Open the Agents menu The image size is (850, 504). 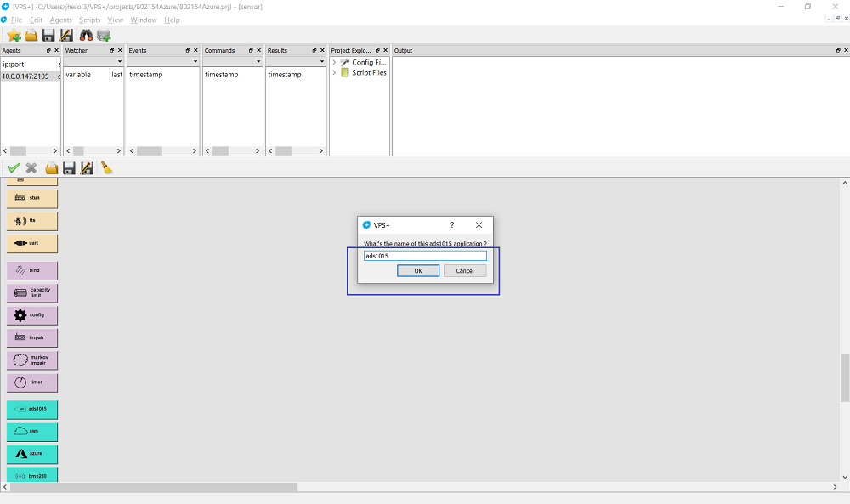(61, 20)
